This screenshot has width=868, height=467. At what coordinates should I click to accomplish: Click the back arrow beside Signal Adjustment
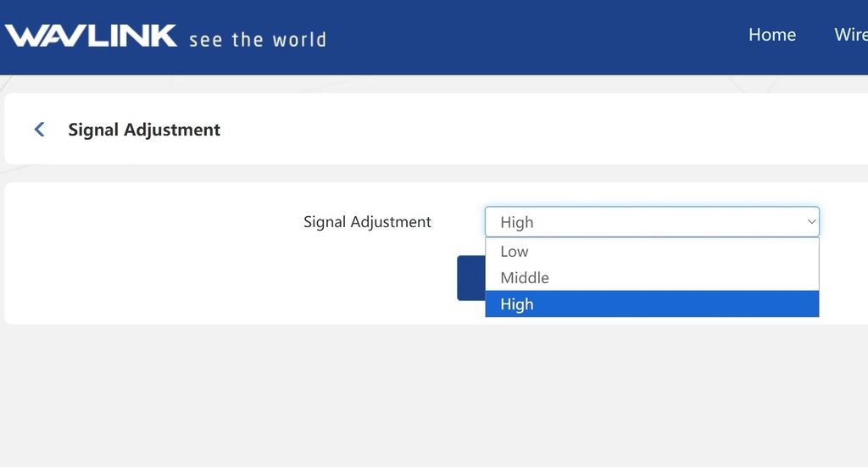[x=39, y=129]
